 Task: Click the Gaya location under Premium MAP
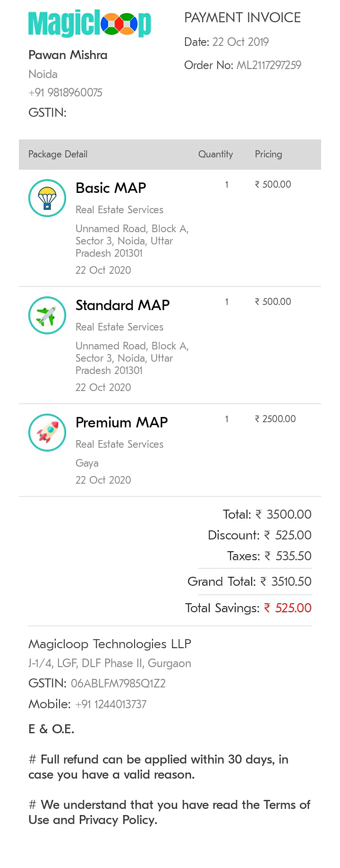(87, 464)
